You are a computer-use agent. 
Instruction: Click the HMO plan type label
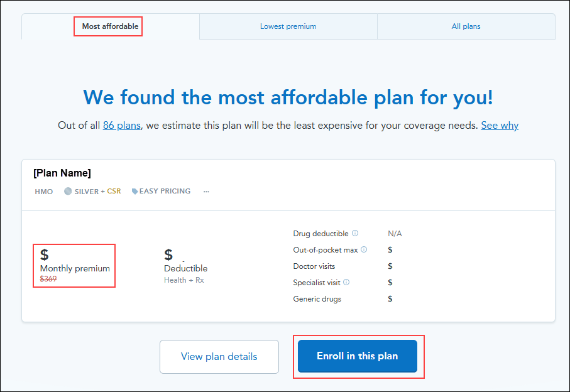click(x=44, y=192)
